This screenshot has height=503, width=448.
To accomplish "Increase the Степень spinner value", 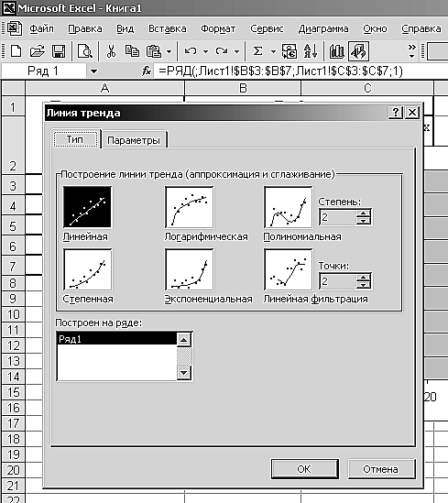I will click(364, 213).
